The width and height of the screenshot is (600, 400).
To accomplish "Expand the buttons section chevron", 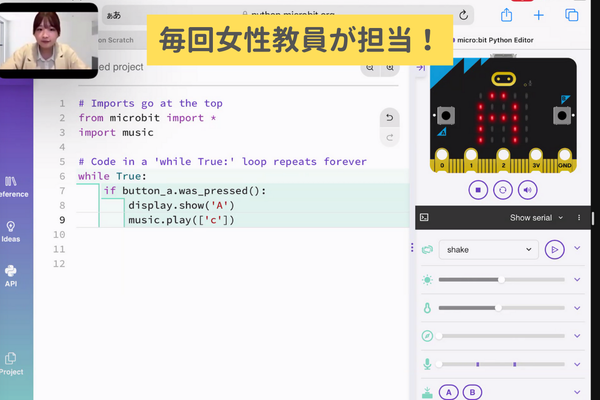I will pyautogui.click(x=577, y=392).
